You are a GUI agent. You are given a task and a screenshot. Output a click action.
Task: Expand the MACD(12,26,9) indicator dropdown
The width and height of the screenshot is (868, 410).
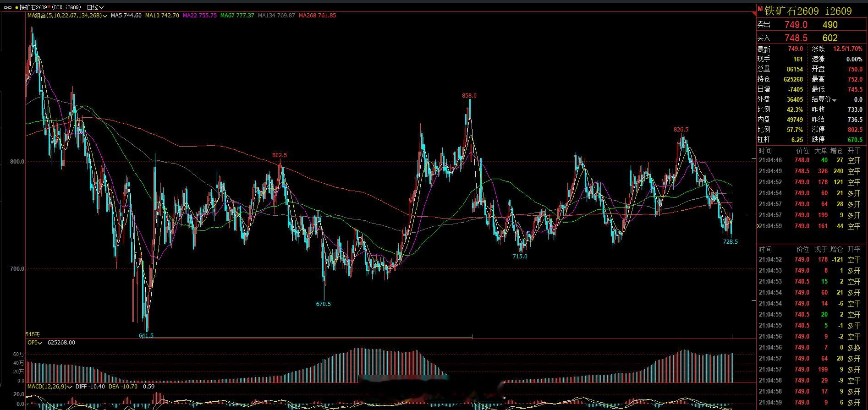point(70,387)
